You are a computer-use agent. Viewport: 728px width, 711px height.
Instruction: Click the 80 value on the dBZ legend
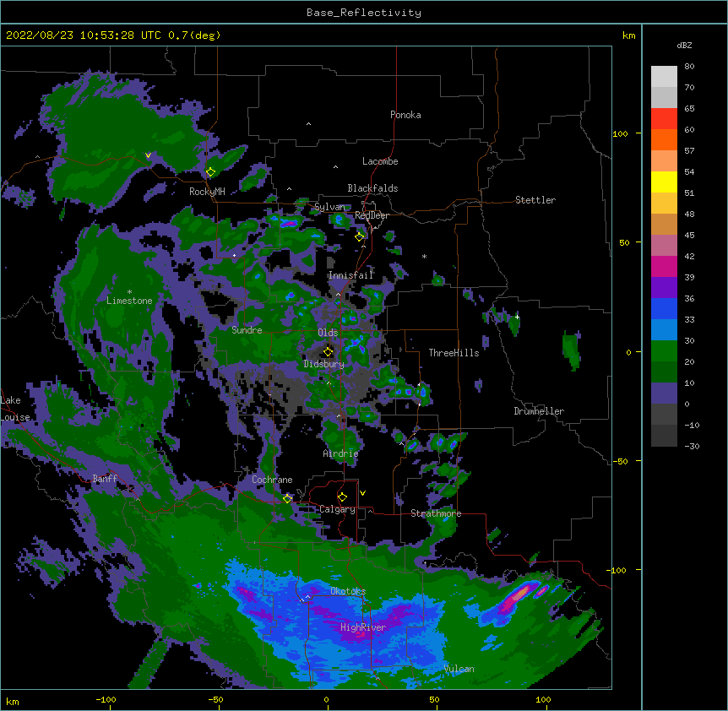pos(689,67)
